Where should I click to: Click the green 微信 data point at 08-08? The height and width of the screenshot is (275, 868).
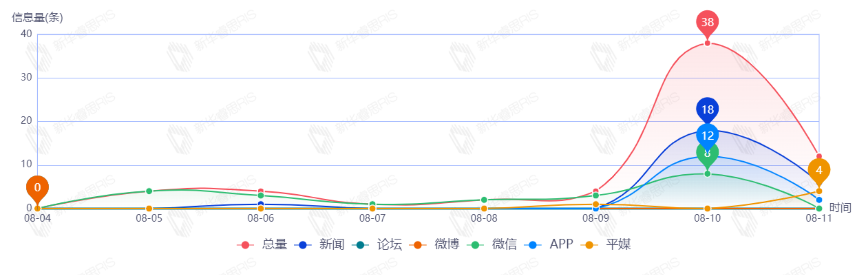[x=484, y=200]
